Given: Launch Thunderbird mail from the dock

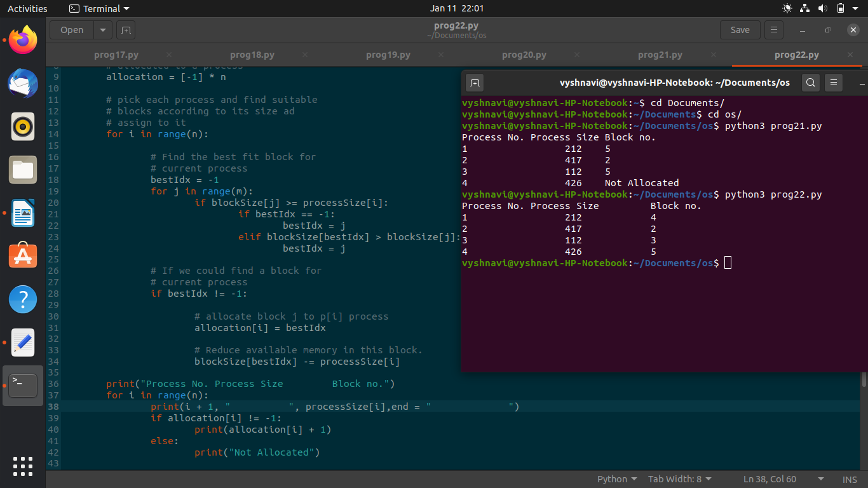Looking at the screenshot, I should click(23, 83).
